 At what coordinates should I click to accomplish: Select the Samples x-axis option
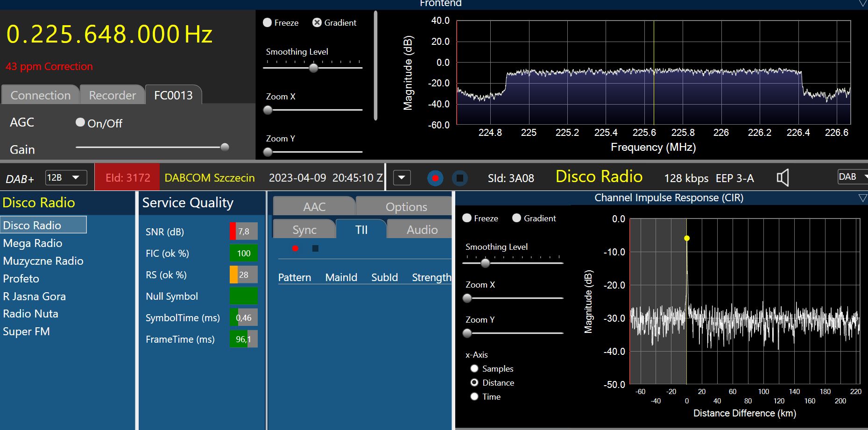(x=474, y=368)
